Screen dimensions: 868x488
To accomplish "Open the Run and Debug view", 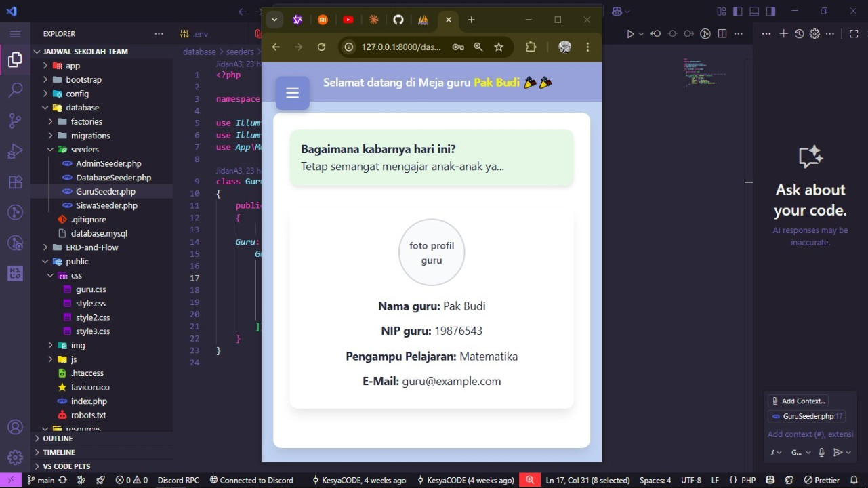I will tap(15, 152).
